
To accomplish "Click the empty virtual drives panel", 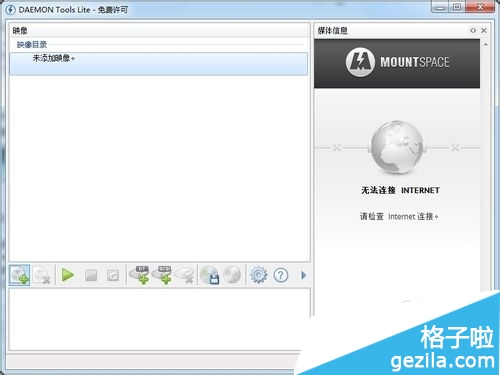I will 159,319.
